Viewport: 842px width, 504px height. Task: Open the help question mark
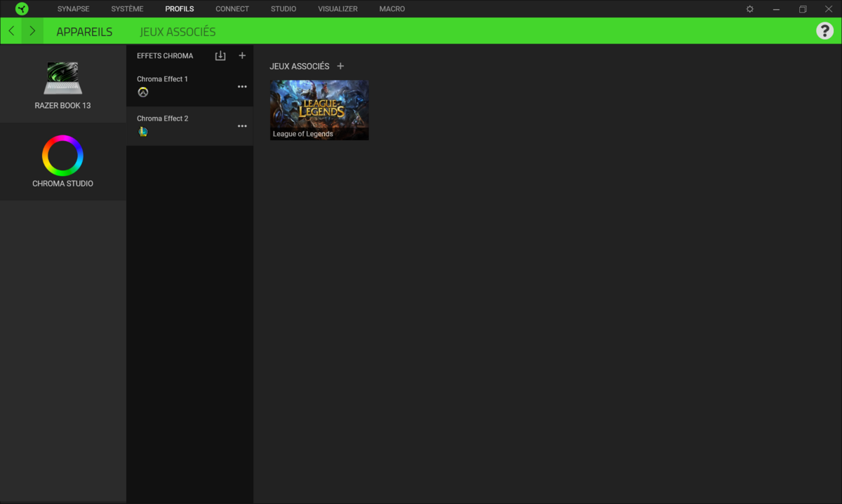pos(825,31)
